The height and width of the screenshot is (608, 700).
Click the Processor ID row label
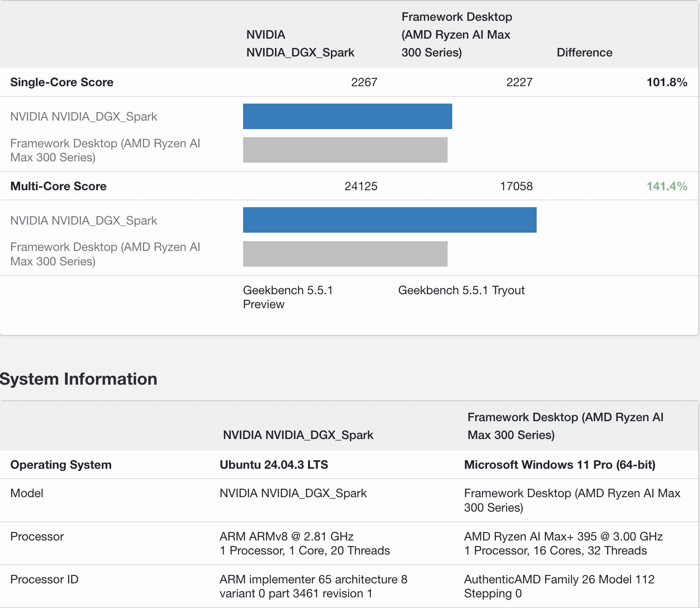click(44, 580)
